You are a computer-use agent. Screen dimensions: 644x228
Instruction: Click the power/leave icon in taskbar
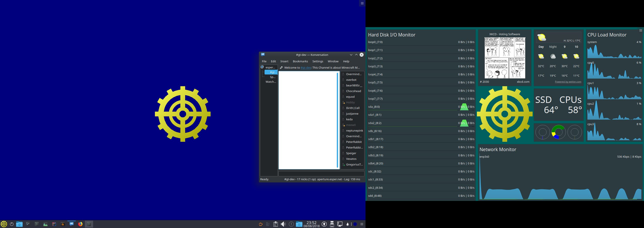pos(12,224)
